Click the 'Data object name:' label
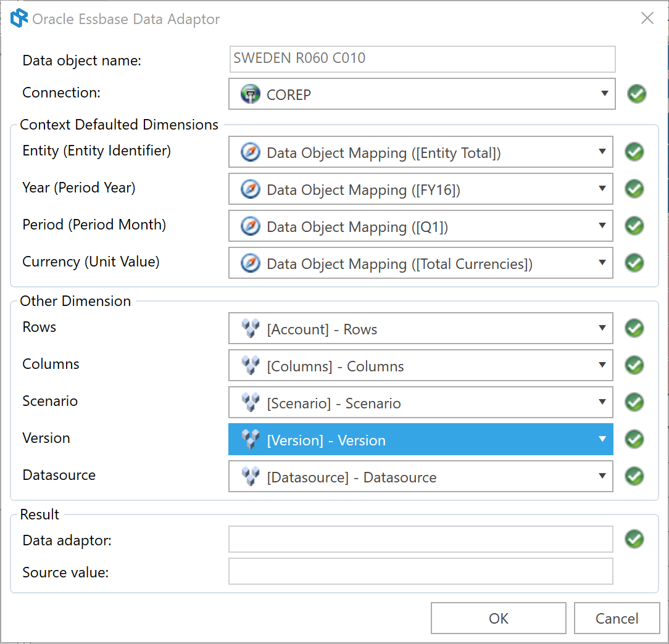Image resolution: width=669 pixels, height=644 pixels. click(x=82, y=60)
